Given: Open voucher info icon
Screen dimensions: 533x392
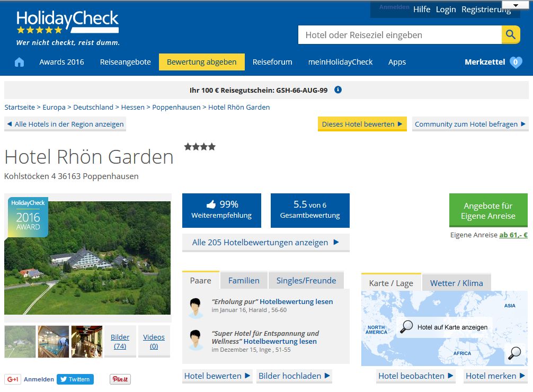Looking at the screenshot, I should tap(338, 90).
